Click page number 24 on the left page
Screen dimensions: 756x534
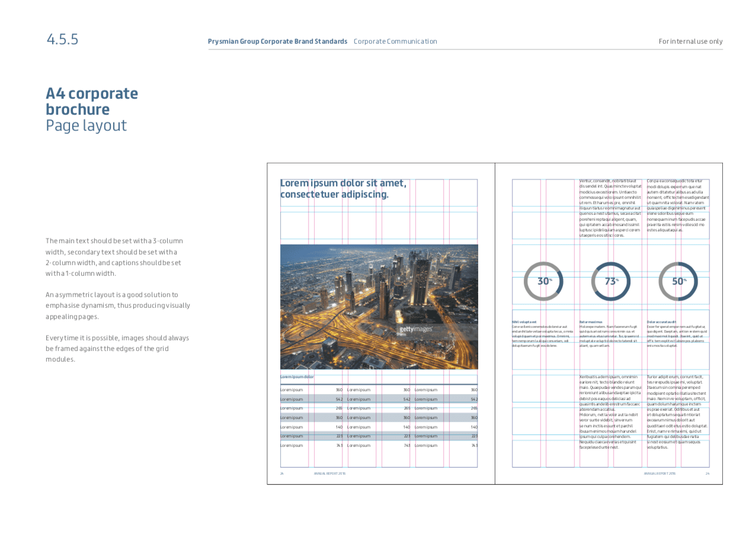point(282,474)
